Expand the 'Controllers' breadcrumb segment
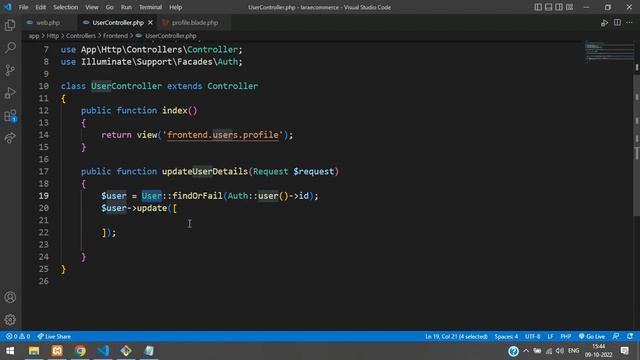640x360 pixels. [x=81, y=36]
